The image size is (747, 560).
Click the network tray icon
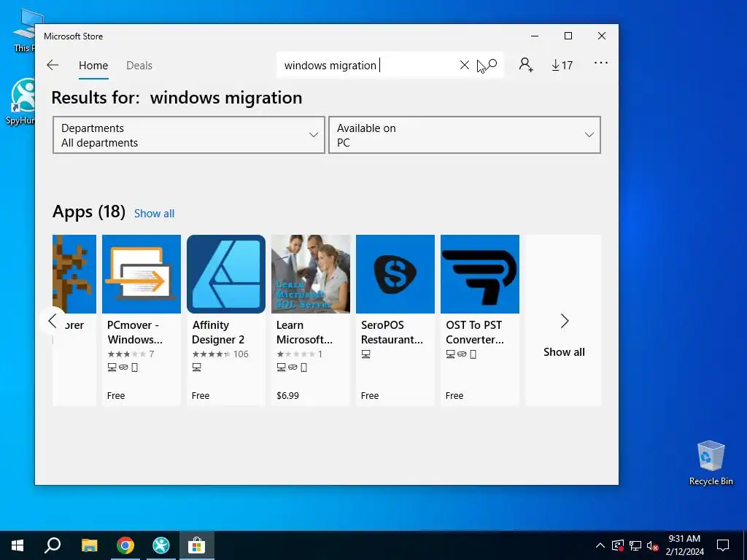[635, 545]
